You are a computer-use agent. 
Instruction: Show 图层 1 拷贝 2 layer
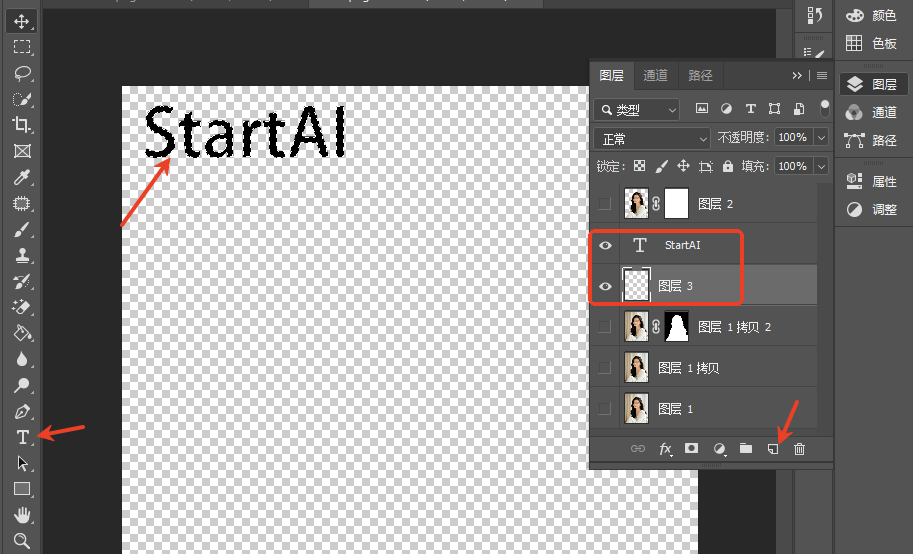tap(605, 326)
